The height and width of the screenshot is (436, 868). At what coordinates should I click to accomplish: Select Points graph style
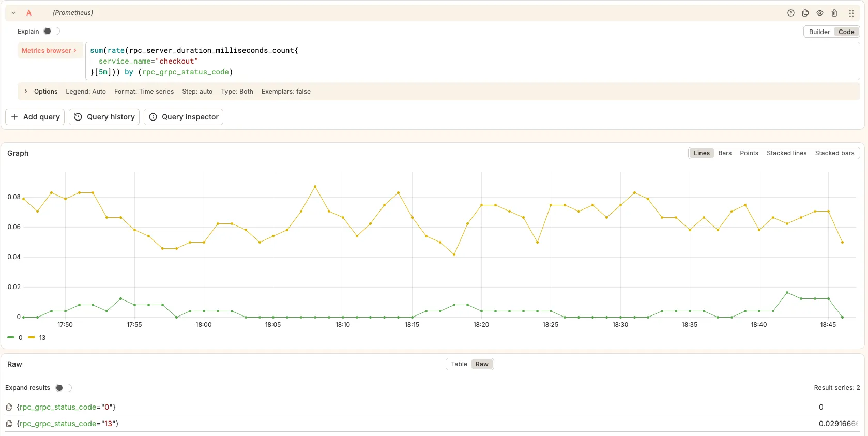point(749,153)
